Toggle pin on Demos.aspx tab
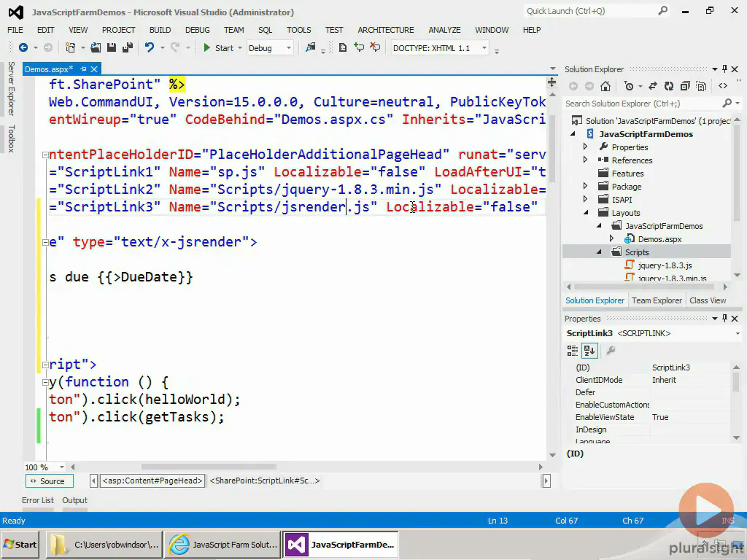Screen dimensions: 747x560 pyautogui.click(x=83, y=69)
